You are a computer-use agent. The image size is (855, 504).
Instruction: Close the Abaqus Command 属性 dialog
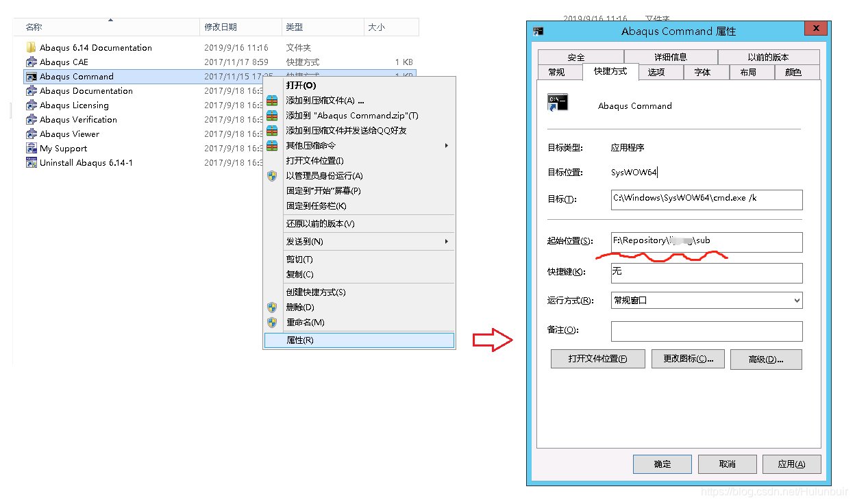coord(815,28)
